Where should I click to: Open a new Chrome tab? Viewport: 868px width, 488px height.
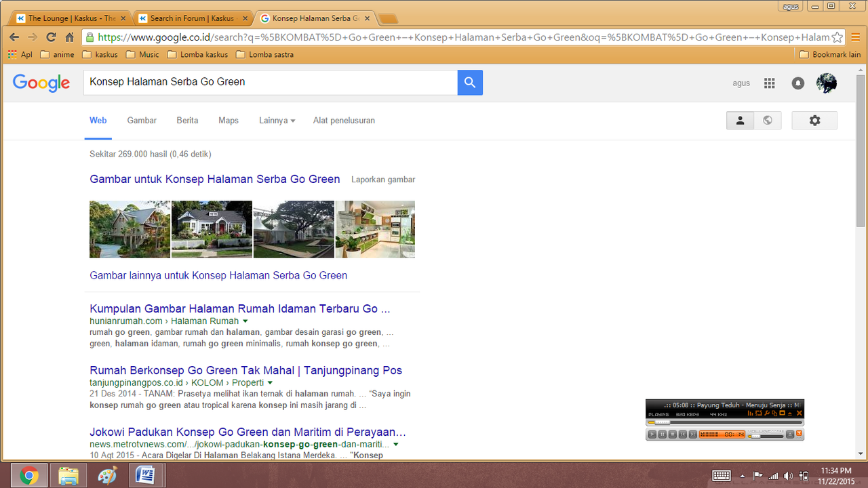389,18
